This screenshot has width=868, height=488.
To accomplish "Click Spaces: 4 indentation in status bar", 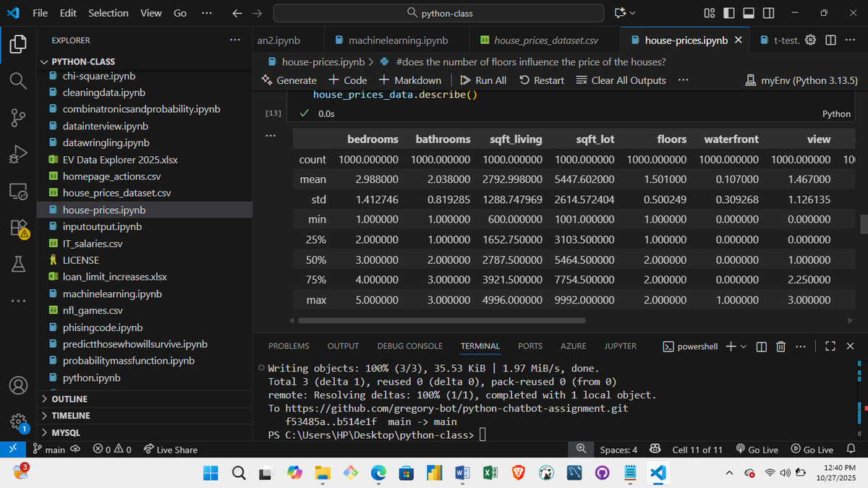I will tap(618, 450).
